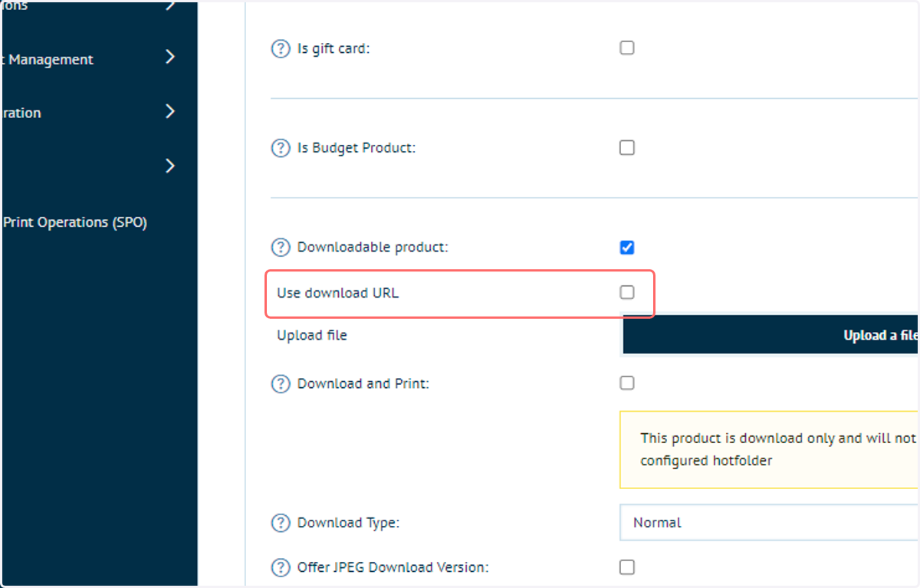Click the Upload a file button

[770, 335]
